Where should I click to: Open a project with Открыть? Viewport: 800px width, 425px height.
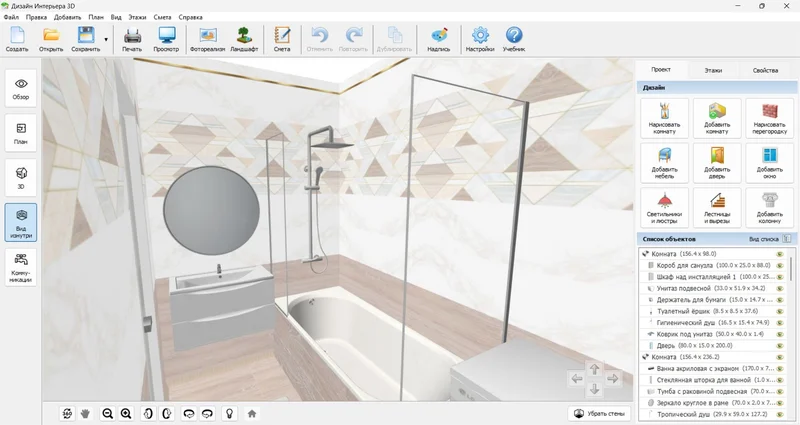click(51, 40)
